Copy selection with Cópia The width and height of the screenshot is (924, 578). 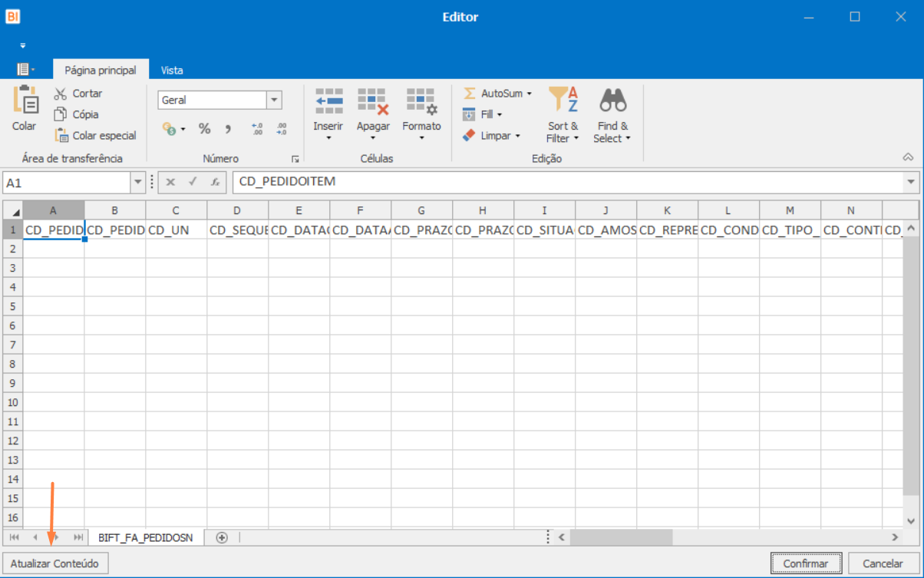(76, 114)
